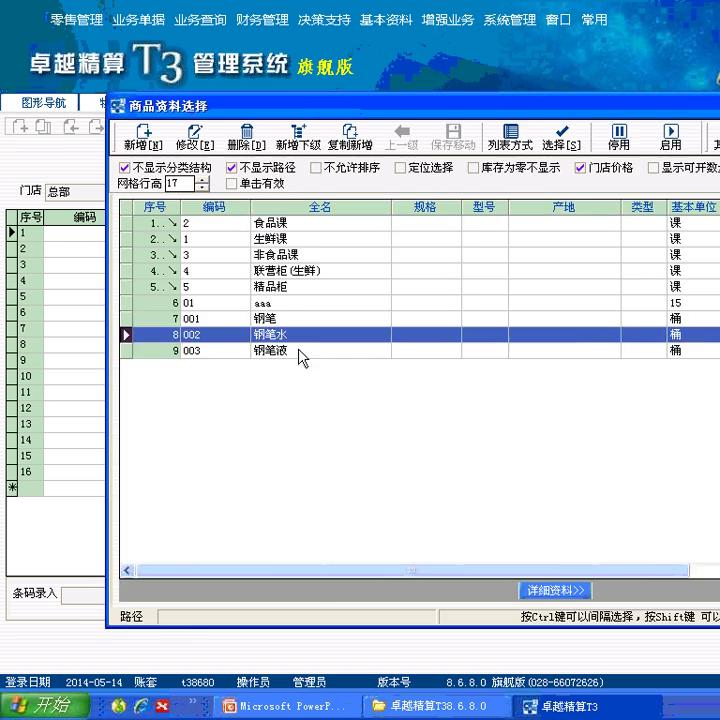Open the Windows 开始 start button

45,705
